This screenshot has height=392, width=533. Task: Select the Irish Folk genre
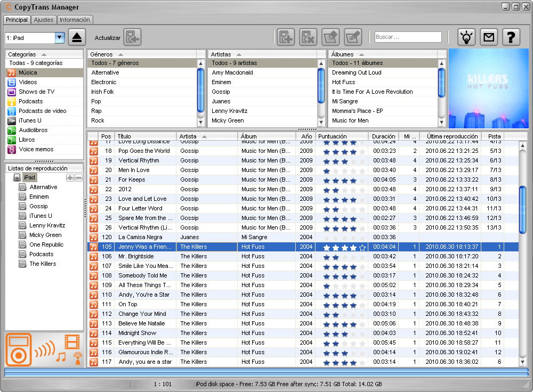click(142, 92)
